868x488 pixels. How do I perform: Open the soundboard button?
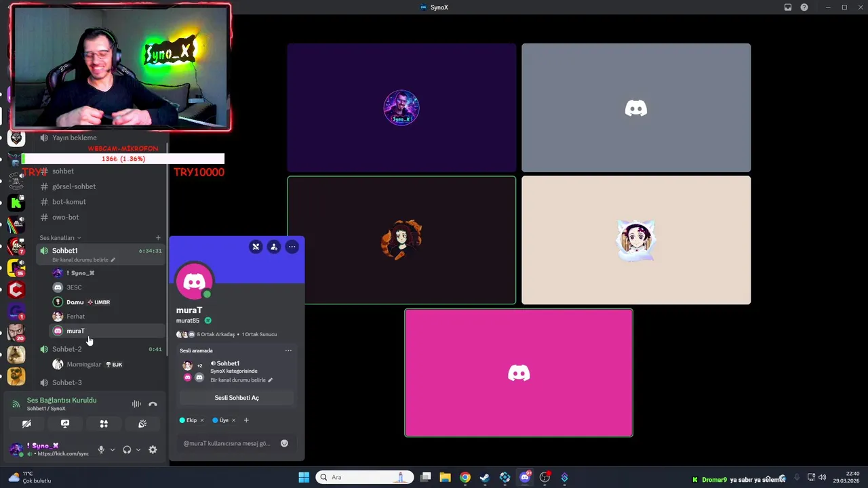click(x=142, y=424)
